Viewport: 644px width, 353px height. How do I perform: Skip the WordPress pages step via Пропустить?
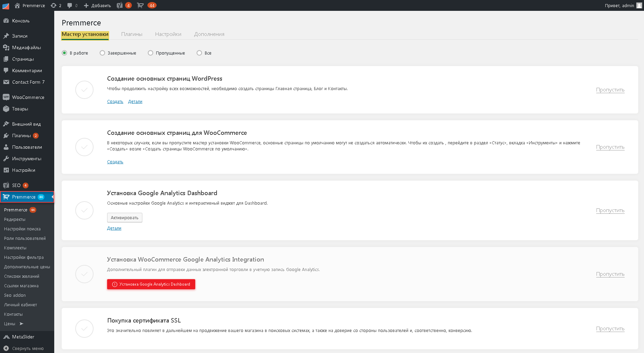[x=610, y=90]
